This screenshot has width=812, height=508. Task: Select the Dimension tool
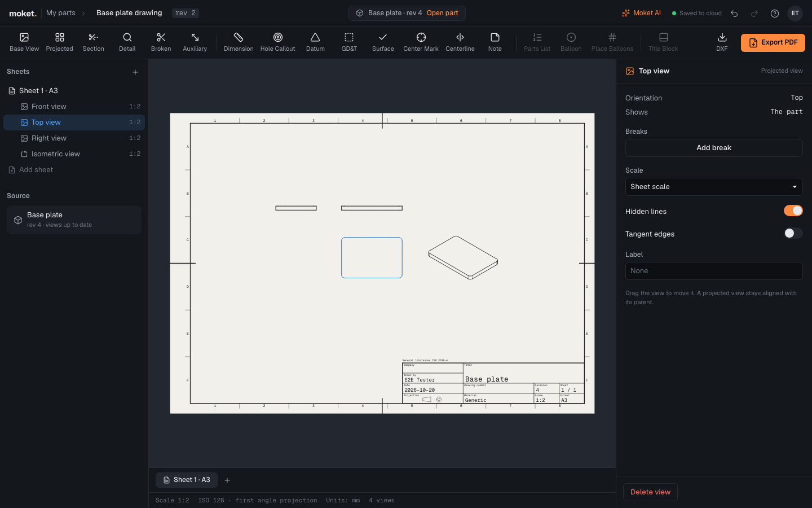239,42
